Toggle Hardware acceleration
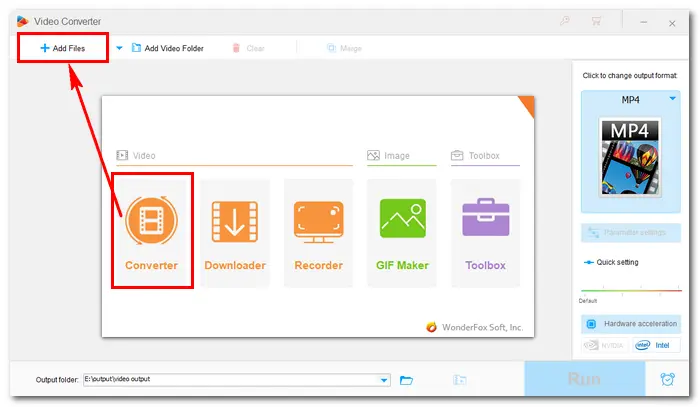The image size is (700, 407). click(630, 324)
